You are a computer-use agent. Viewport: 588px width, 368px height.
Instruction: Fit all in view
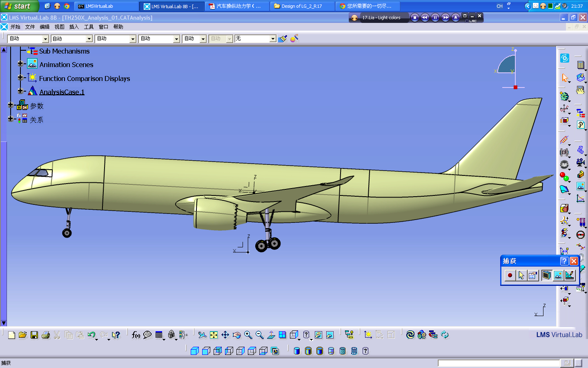tap(214, 335)
